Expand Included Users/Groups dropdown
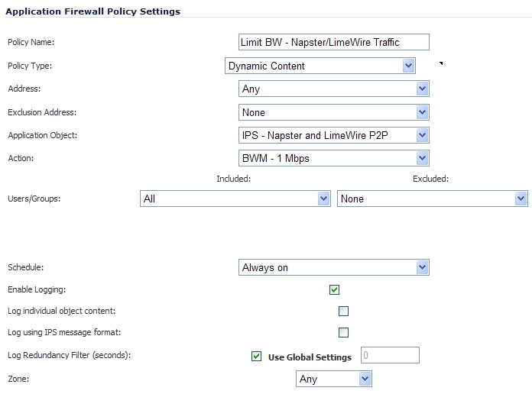The width and height of the screenshot is (532, 394). click(235, 199)
